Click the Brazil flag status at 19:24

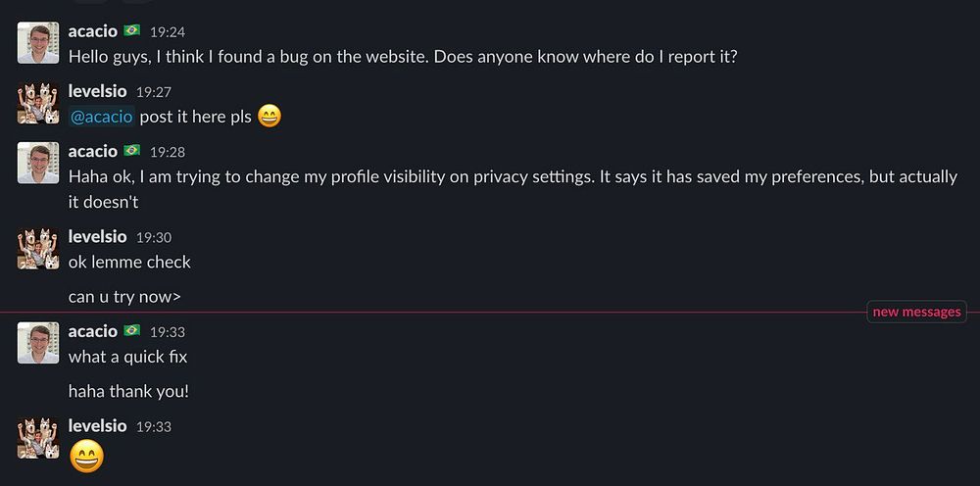131,31
